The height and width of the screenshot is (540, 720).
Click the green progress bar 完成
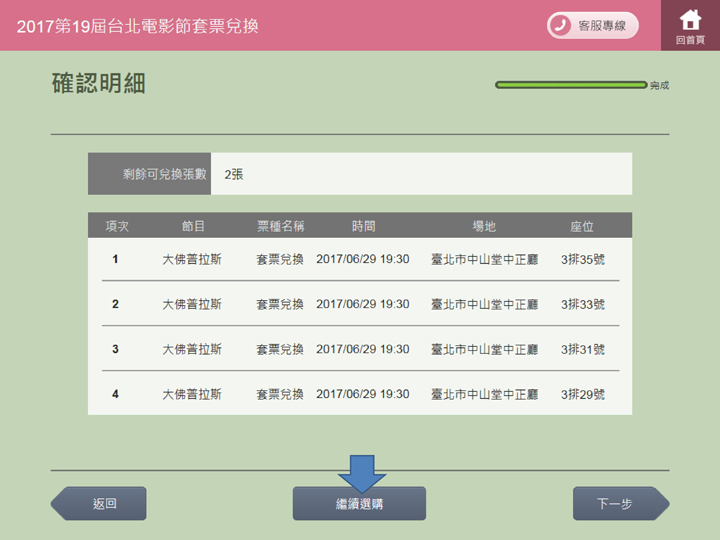coord(571,85)
